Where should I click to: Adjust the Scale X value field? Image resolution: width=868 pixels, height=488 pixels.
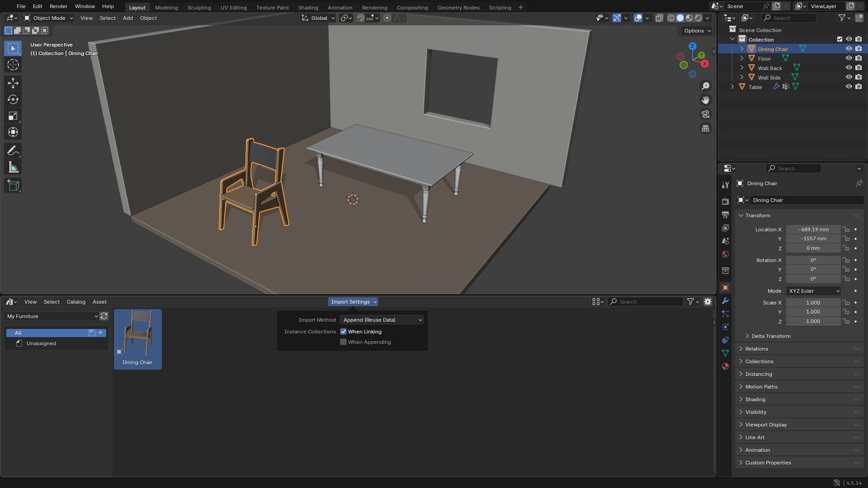click(813, 303)
